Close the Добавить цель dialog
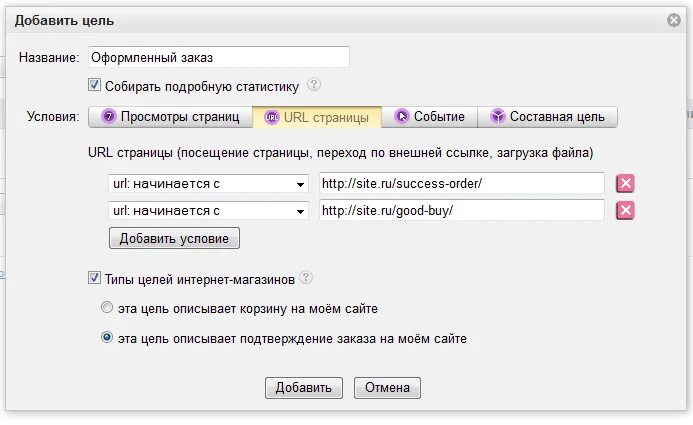This screenshot has width=693, height=425. (x=674, y=19)
